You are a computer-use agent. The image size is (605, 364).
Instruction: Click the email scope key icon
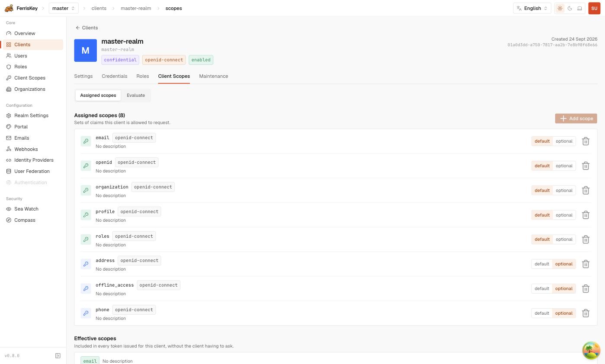point(86,141)
